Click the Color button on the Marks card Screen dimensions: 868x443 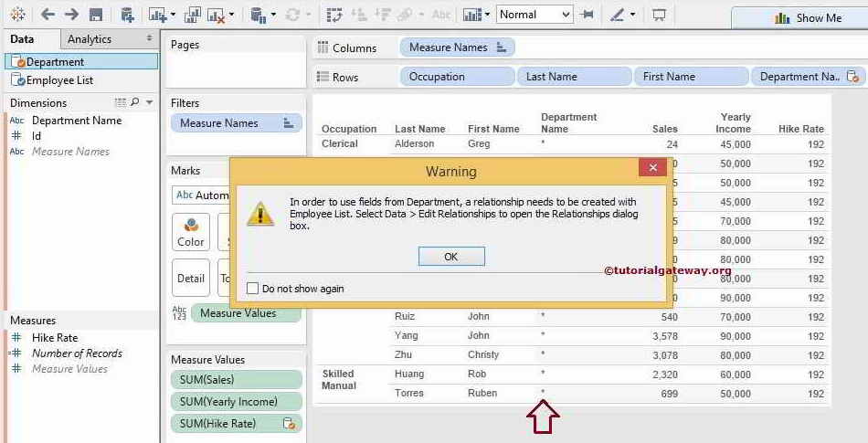pos(191,232)
